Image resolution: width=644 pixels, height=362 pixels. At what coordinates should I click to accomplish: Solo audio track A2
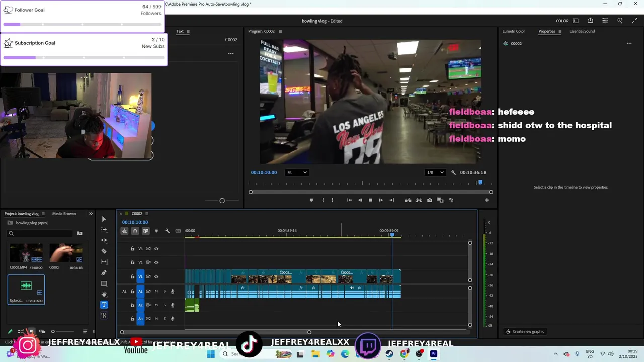(164, 305)
